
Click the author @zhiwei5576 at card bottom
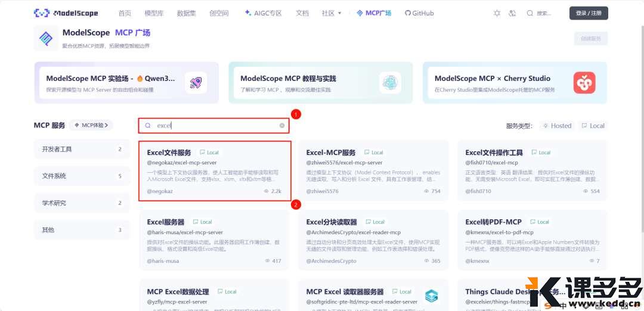coord(323,191)
